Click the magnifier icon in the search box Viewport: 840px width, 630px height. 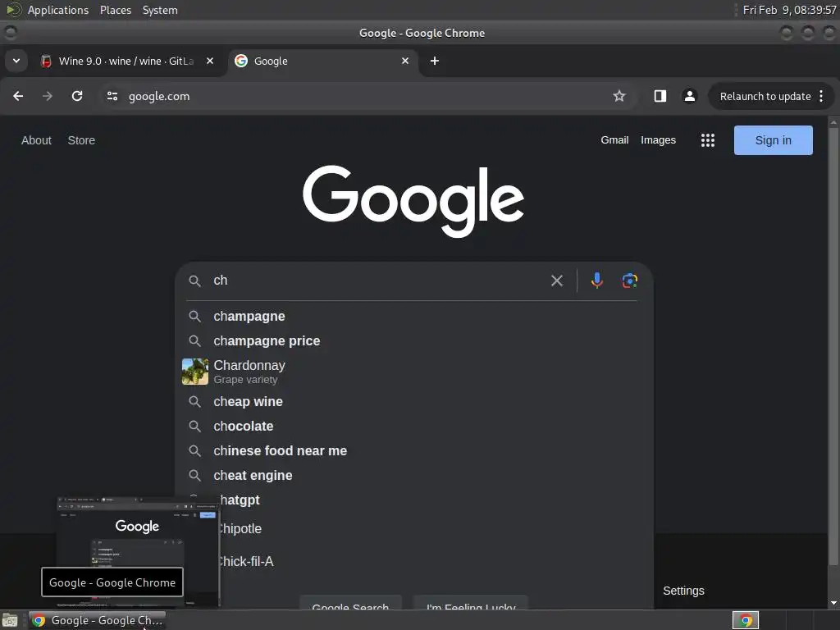click(x=195, y=281)
